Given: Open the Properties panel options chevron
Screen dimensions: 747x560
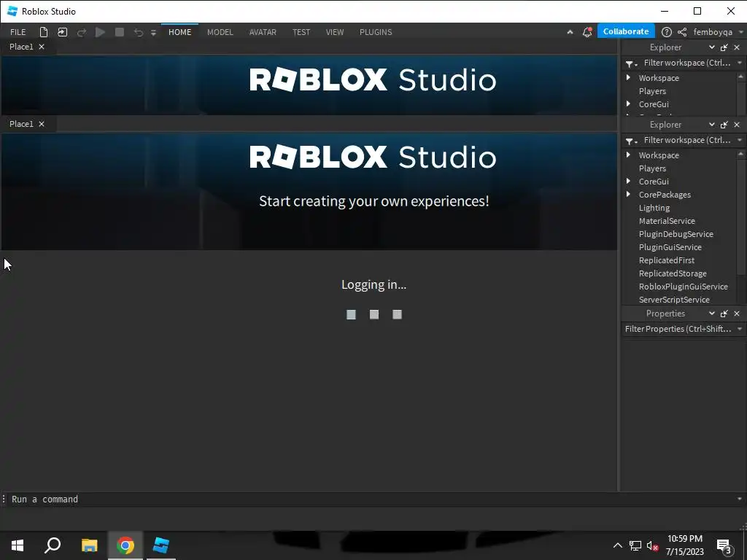Looking at the screenshot, I should point(712,314).
